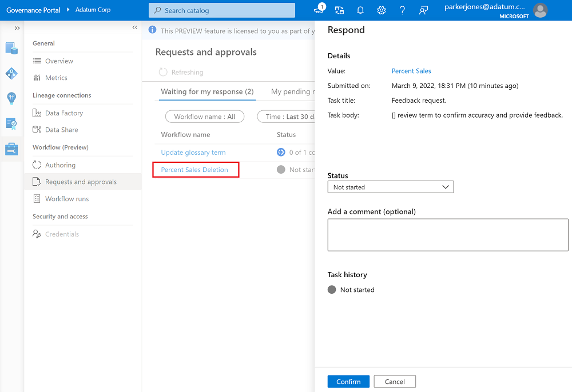Open Workflow runs in the sidebar
Screen dimensions: 572x392
(x=67, y=199)
